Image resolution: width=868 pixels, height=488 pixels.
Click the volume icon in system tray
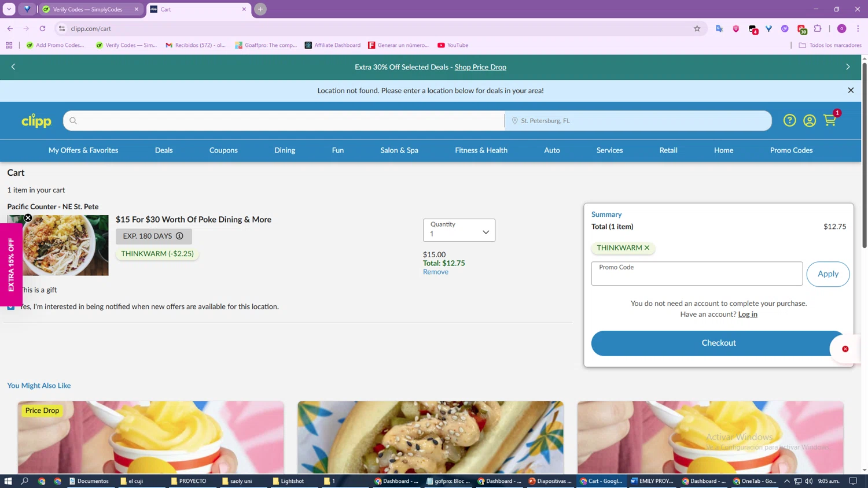tap(808, 481)
